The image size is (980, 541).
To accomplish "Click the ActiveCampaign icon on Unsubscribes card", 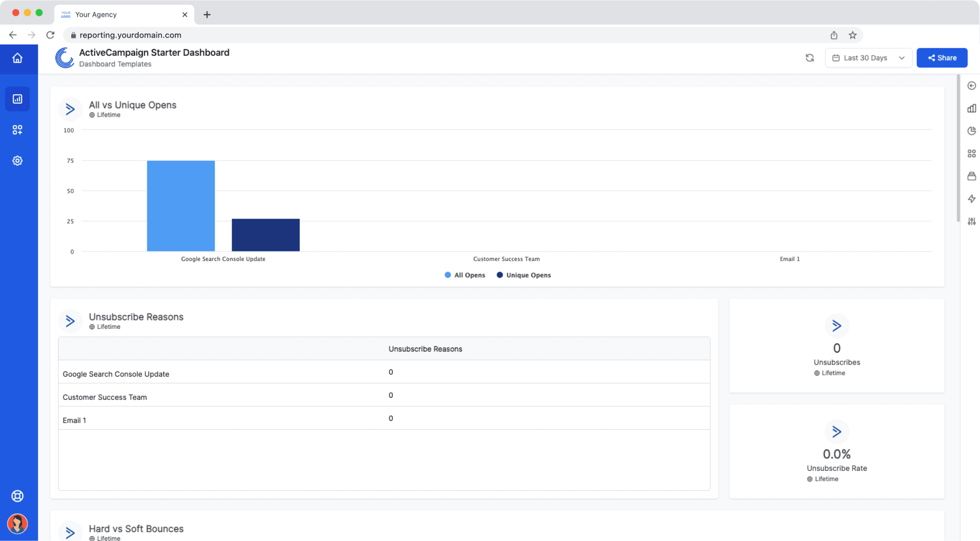I will (x=836, y=325).
